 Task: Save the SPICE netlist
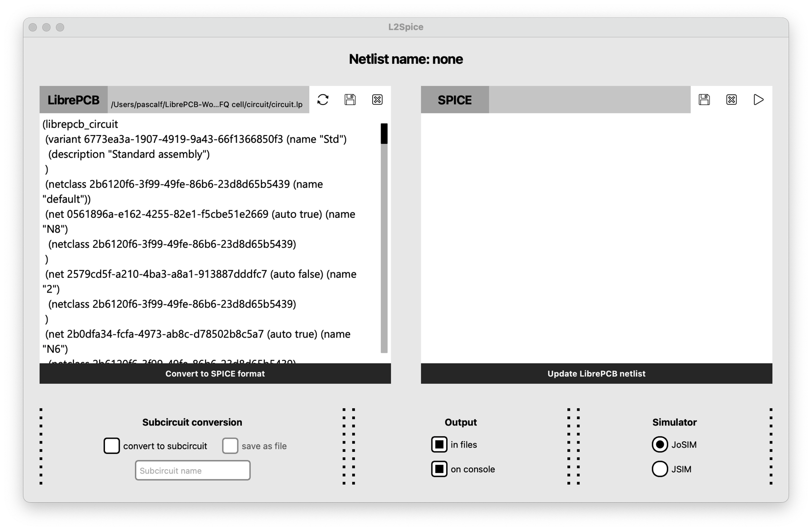(x=704, y=100)
